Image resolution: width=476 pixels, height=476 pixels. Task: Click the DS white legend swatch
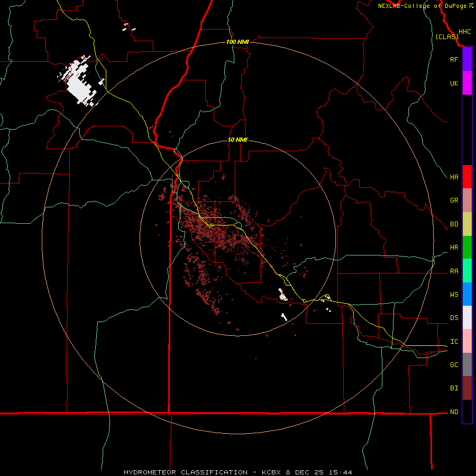(x=467, y=317)
